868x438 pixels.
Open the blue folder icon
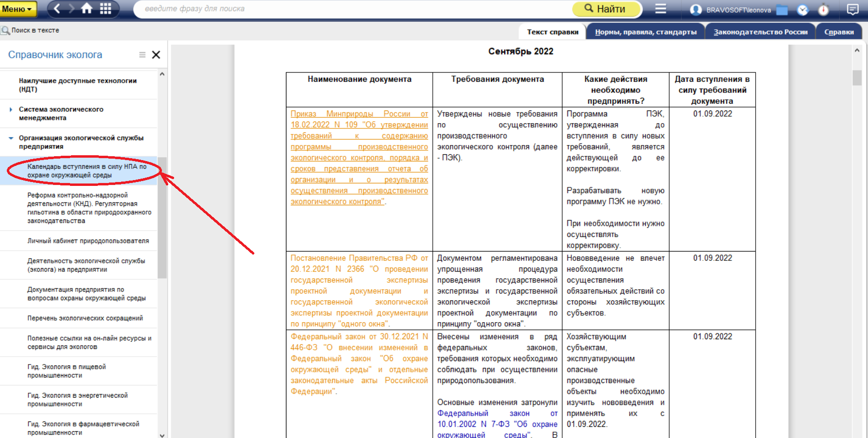point(782,10)
